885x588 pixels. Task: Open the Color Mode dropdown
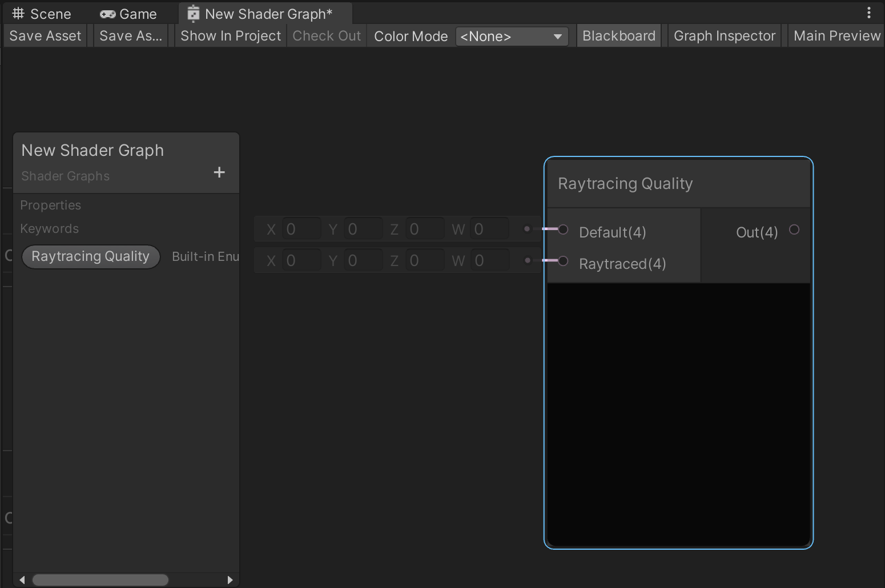click(512, 37)
